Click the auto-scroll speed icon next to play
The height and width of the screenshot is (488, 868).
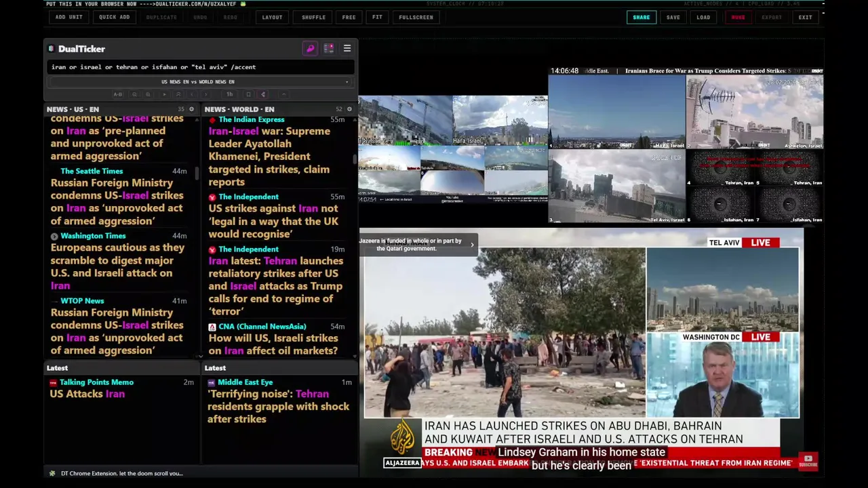(x=178, y=94)
